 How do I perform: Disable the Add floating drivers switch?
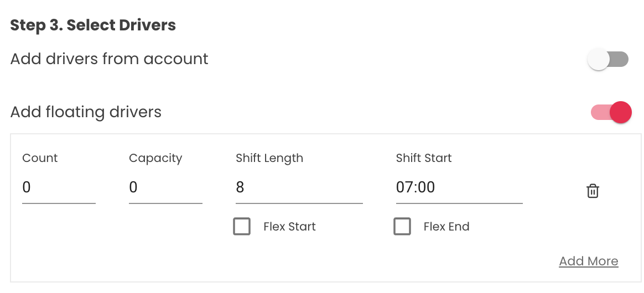tap(611, 112)
